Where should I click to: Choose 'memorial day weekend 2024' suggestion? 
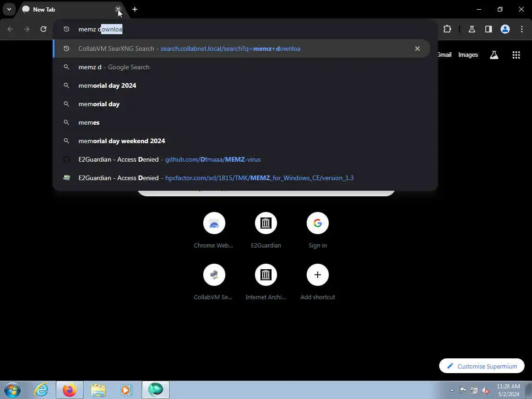(x=242, y=141)
